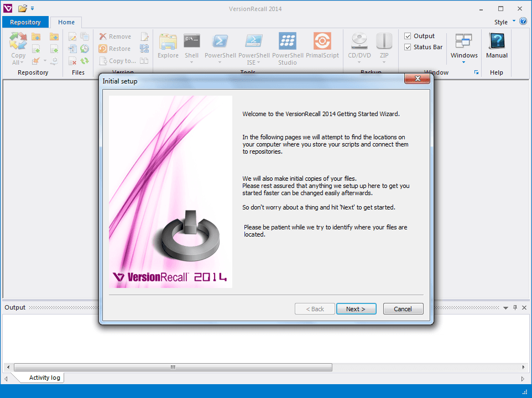The height and width of the screenshot is (398, 532).
Task: Click the Back button in the wizard
Action: [x=315, y=309]
